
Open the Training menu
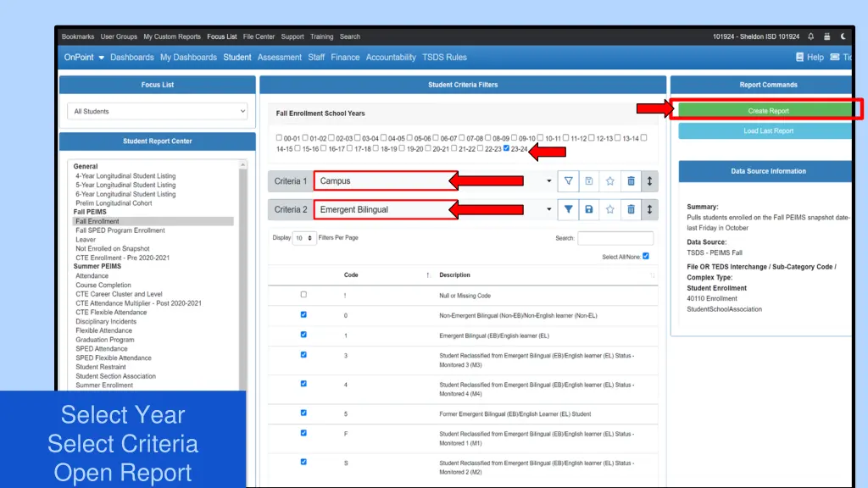(321, 36)
